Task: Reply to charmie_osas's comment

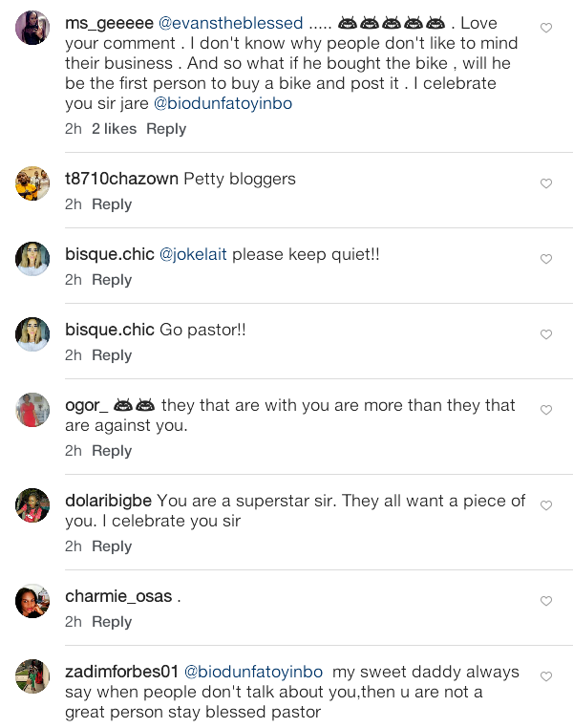Action: click(x=112, y=622)
